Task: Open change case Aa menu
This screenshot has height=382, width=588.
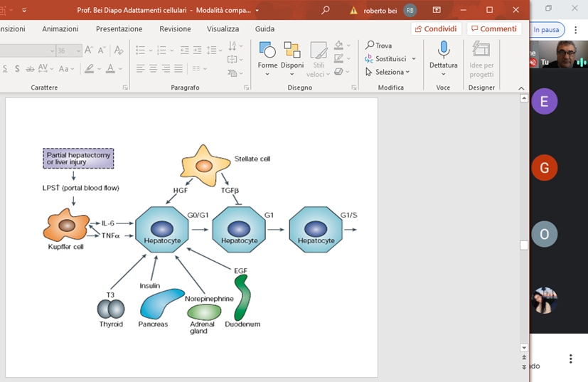Action: 66,69
